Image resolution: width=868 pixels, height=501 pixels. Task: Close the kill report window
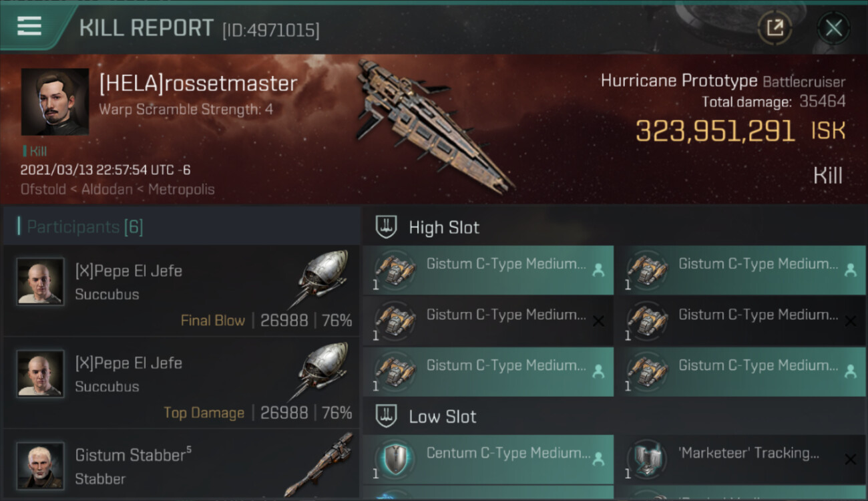pos(833,28)
